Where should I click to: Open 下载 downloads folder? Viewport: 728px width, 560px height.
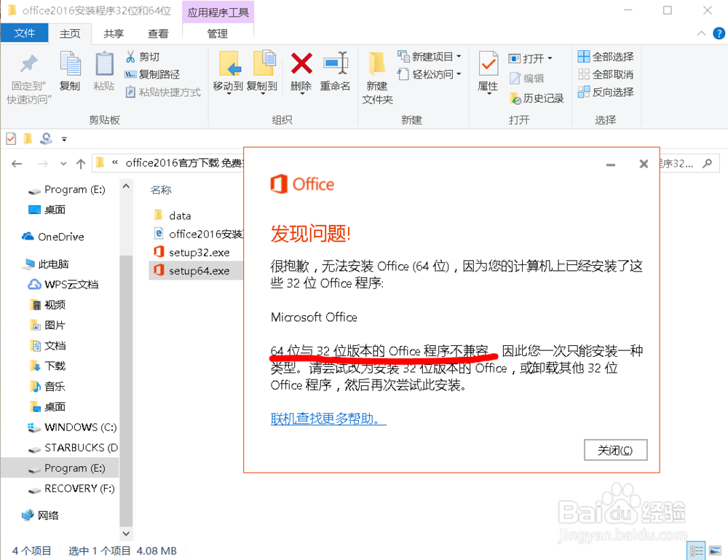click(x=48, y=366)
